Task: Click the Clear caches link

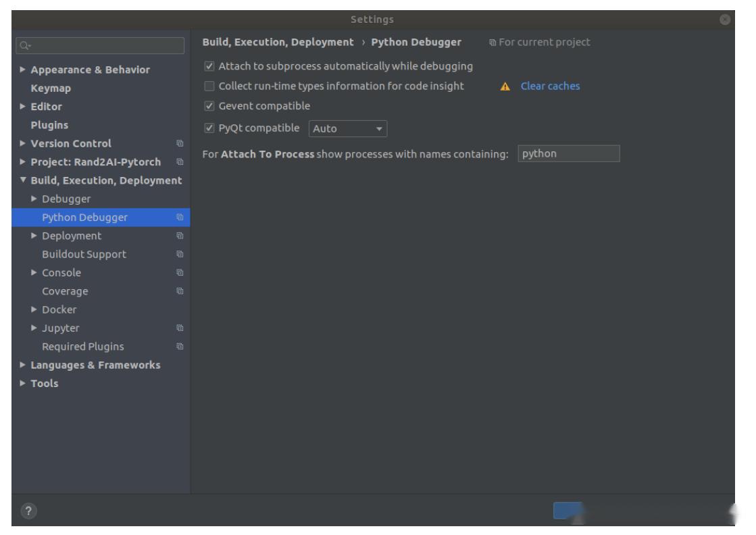Action: point(550,86)
